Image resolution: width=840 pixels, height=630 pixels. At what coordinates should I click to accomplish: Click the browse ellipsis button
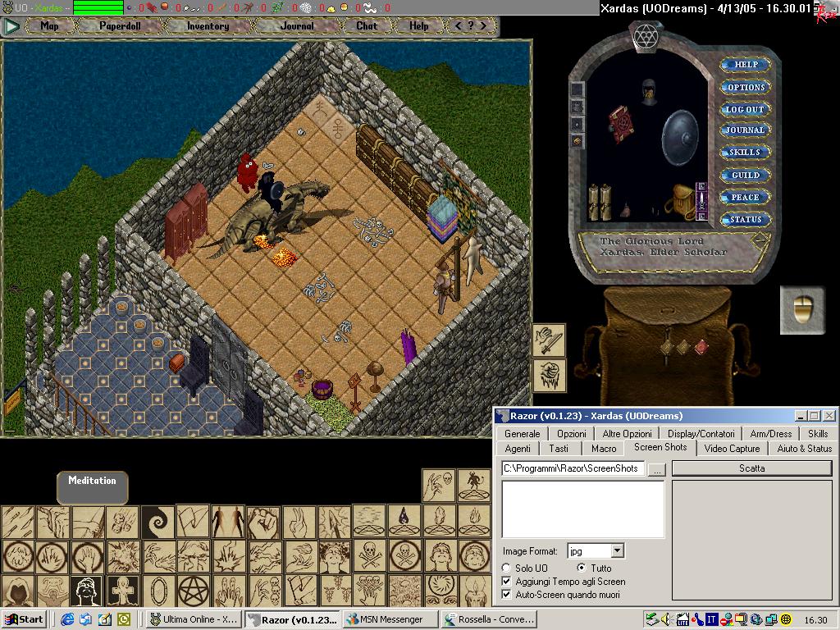657,468
